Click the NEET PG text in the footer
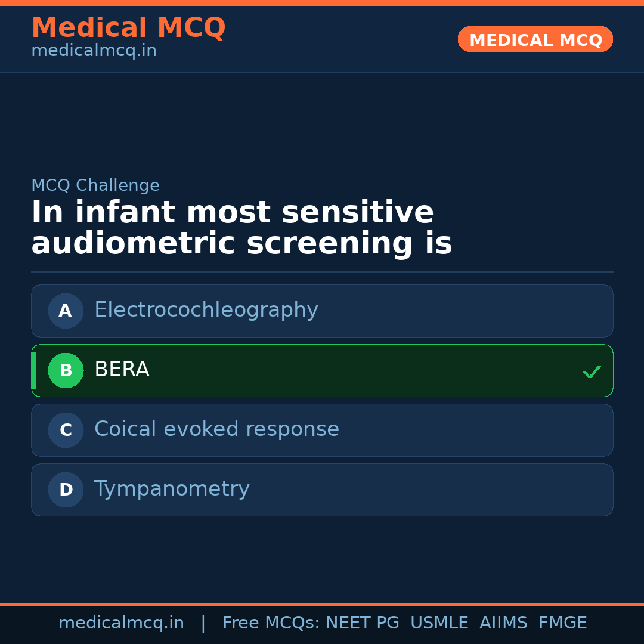This screenshot has width=644, height=644. 363,623
